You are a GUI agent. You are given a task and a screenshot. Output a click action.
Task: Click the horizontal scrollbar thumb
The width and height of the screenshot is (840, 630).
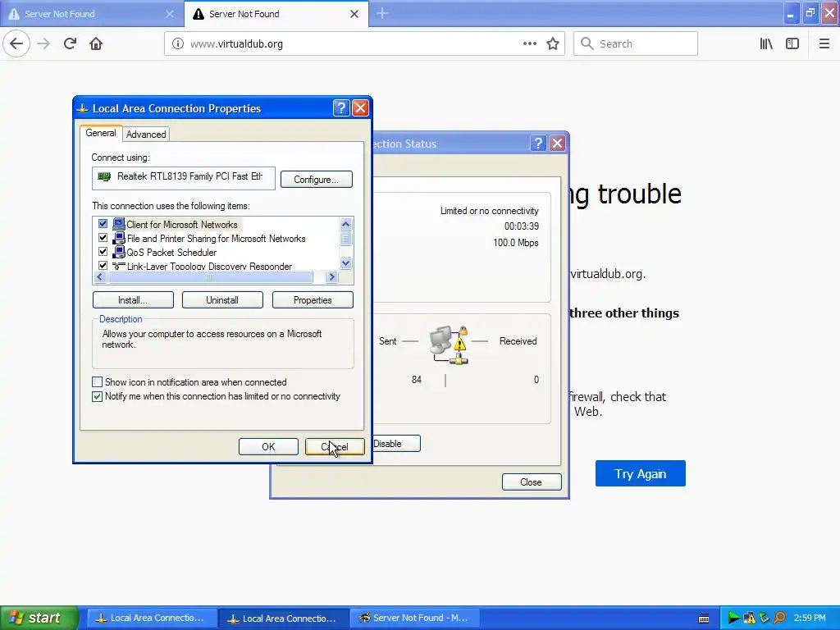click(x=210, y=277)
